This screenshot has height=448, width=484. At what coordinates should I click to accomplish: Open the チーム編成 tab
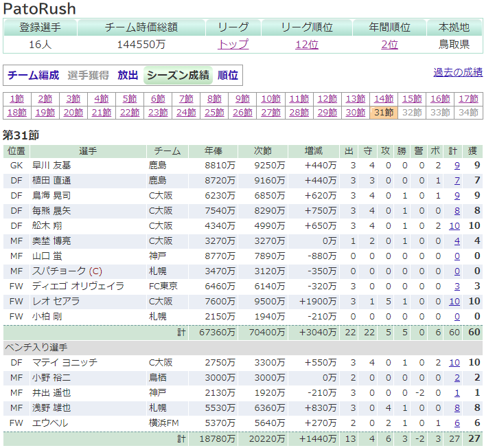coord(34,75)
